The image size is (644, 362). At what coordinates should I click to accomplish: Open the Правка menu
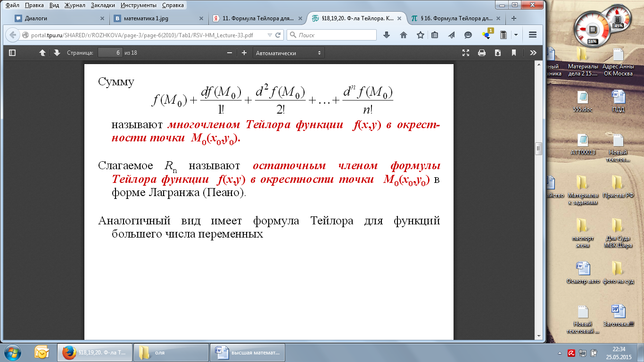[x=33, y=6]
